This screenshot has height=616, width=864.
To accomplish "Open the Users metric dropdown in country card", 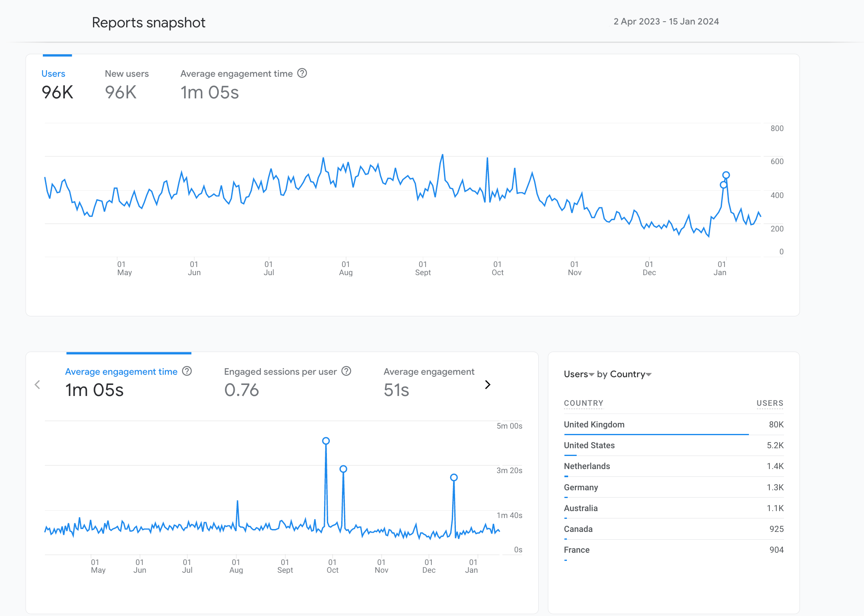I will 579,374.
